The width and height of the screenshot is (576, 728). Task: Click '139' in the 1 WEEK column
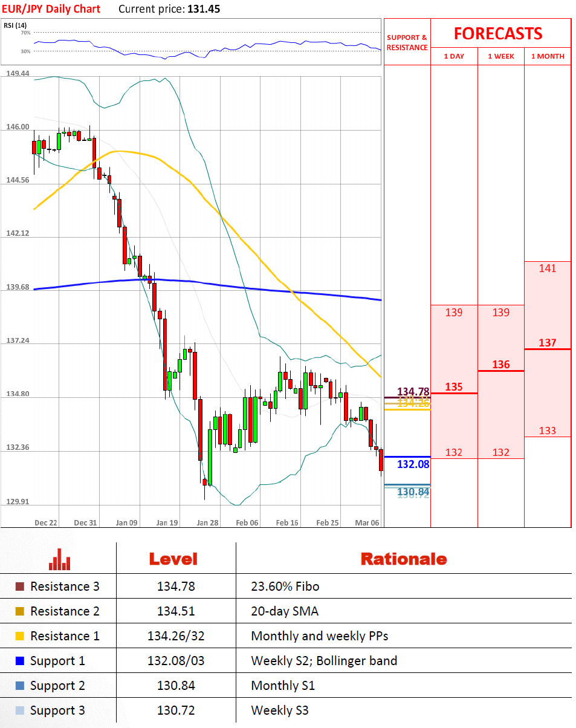point(501,313)
